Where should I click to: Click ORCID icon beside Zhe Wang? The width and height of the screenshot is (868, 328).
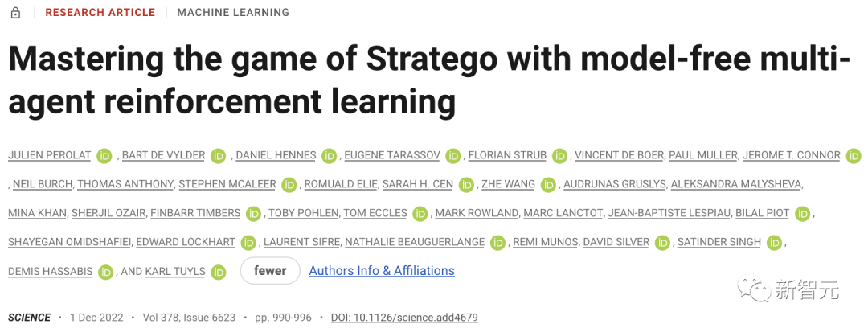548,185
